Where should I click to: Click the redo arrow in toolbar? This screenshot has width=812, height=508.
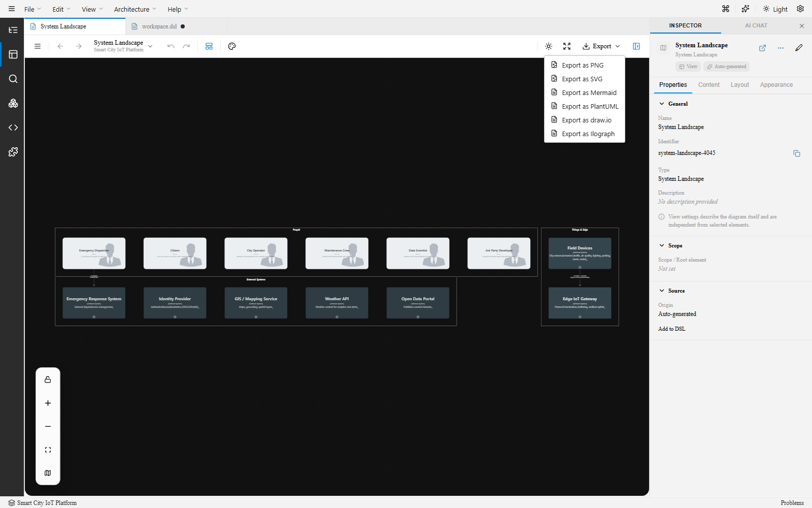click(x=186, y=46)
